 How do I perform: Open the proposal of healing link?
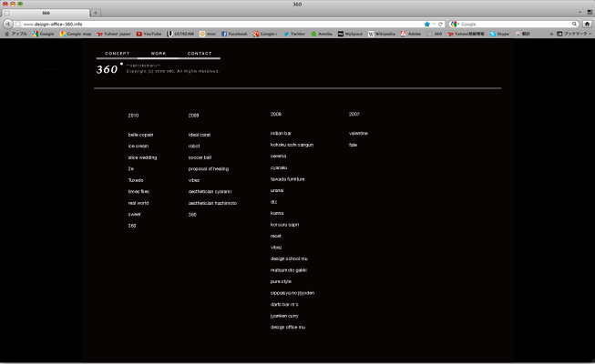209,168
